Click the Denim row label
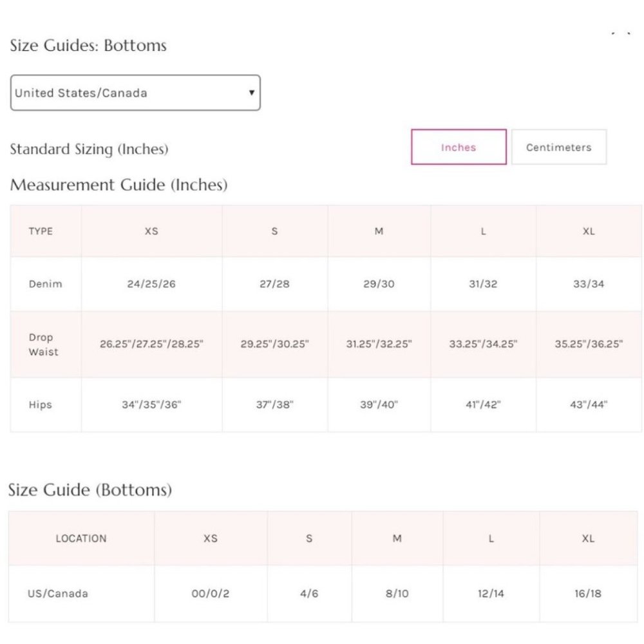Screen dimensions: 644x644 45,283
